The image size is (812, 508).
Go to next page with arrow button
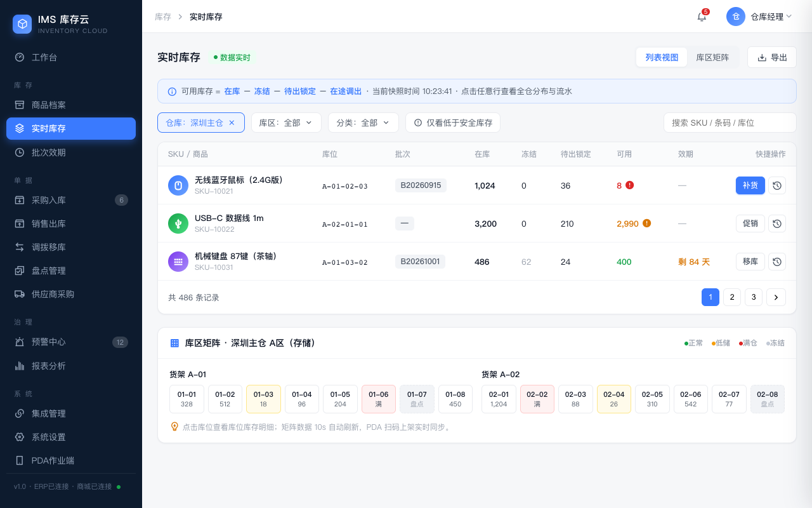tap(776, 297)
